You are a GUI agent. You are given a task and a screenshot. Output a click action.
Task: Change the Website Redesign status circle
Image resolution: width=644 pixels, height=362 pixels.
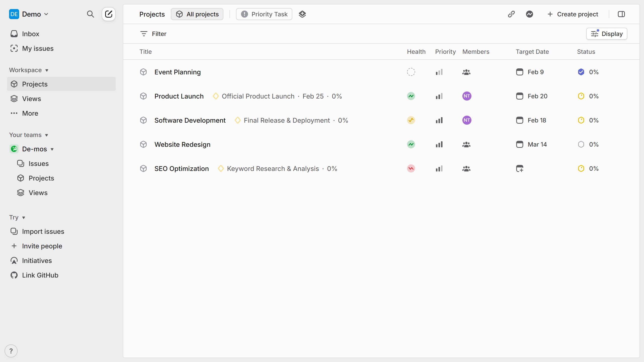(x=581, y=144)
